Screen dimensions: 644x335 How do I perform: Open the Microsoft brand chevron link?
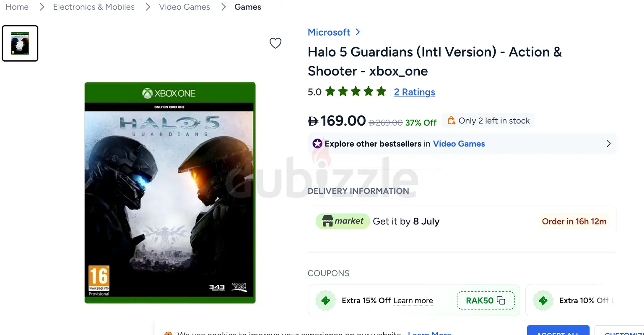click(358, 32)
